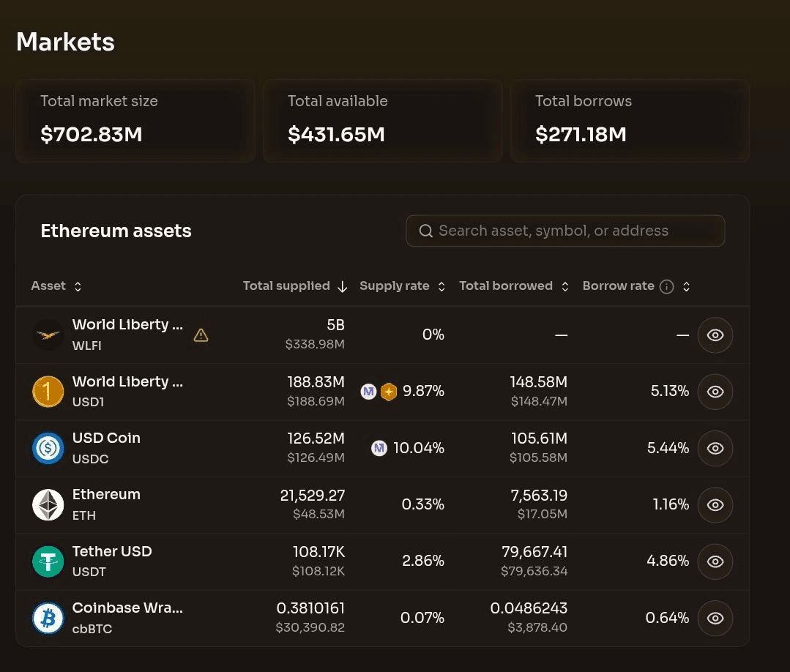Select the World Liberty WLFI row name
This screenshot has width=790, height=672.
(127, 324)
